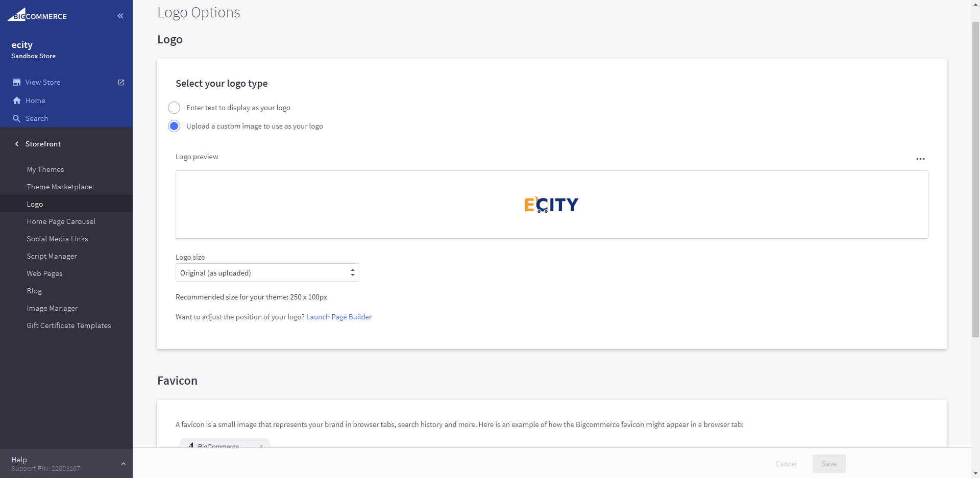This screenshot has width=980, height=478.
Task: Open the Logo size dropdown
Action: pos(267,272)
